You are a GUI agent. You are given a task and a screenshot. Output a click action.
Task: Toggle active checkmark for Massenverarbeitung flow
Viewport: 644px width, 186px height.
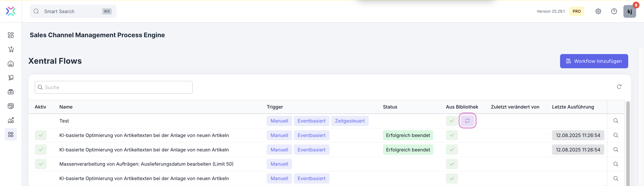pos(41,164)
